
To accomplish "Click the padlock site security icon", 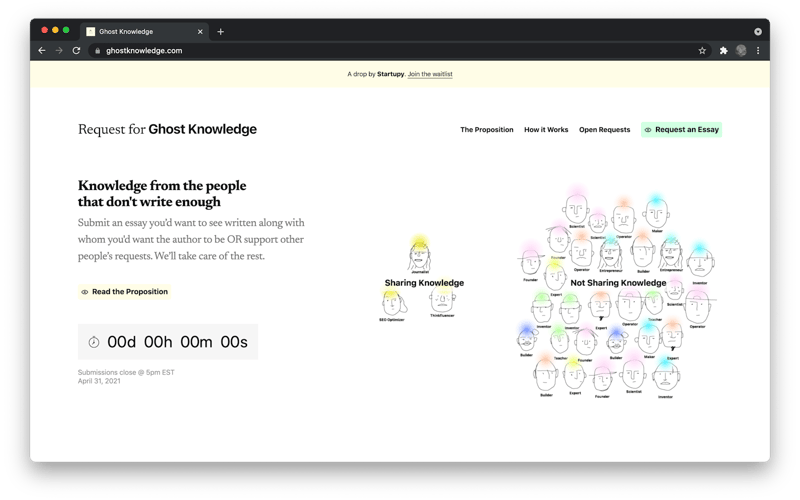I will click(97, 51).
